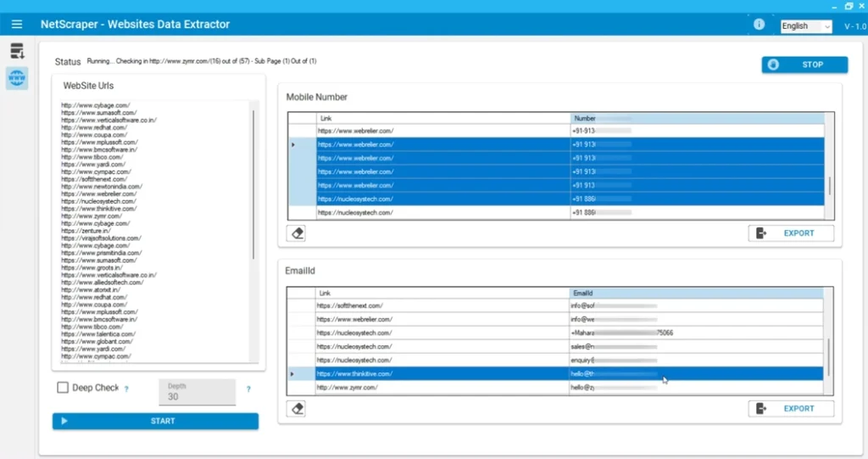Screen dimensions: 868x459
Task: Open the English language dropdown
Action: tap(806, 26)
